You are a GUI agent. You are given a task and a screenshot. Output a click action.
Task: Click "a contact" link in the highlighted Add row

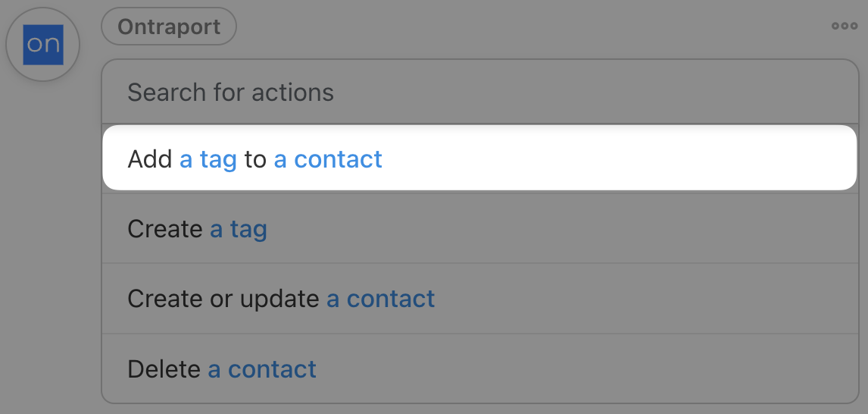(x=328, y=159)
